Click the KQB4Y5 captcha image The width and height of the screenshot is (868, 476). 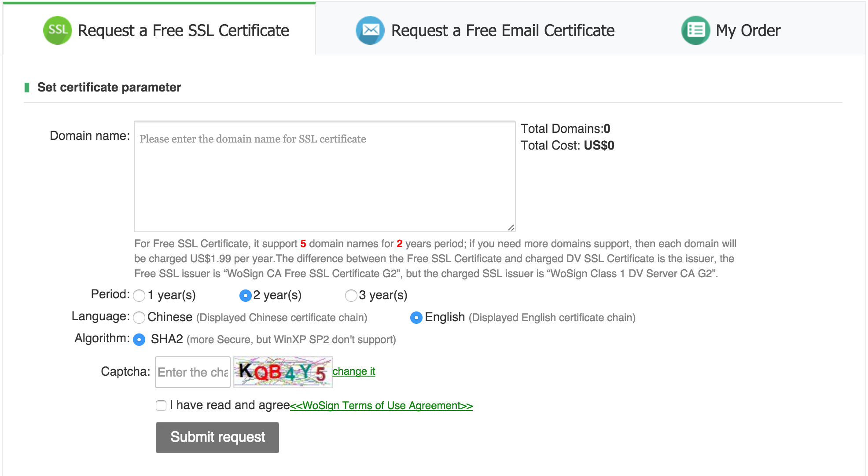click(x=283, y=372)
